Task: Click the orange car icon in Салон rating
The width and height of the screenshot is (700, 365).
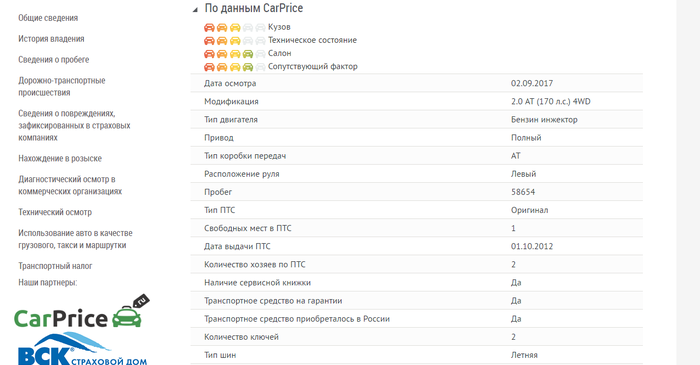Action: 222,54
